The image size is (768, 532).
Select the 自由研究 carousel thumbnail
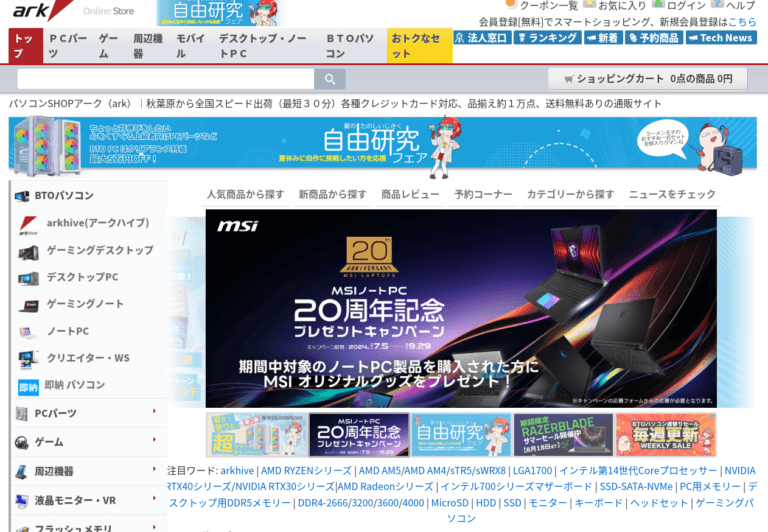[x=461, y=435]
